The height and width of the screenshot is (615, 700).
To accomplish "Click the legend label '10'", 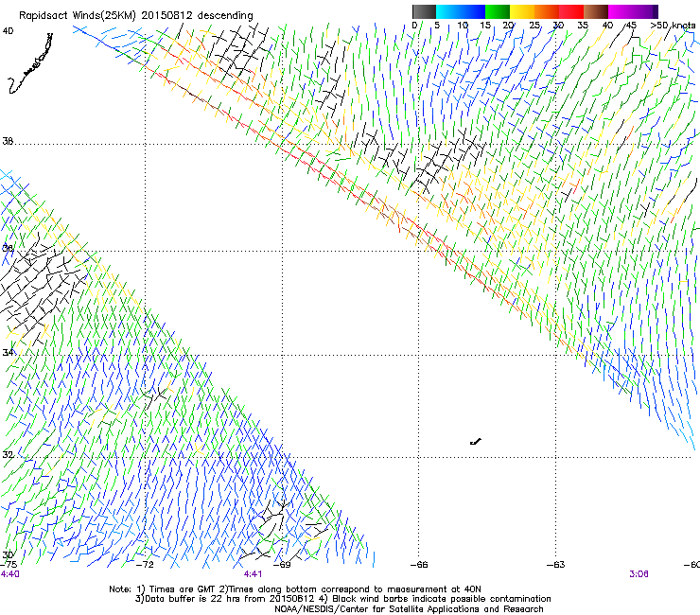I will coord(463,25).
